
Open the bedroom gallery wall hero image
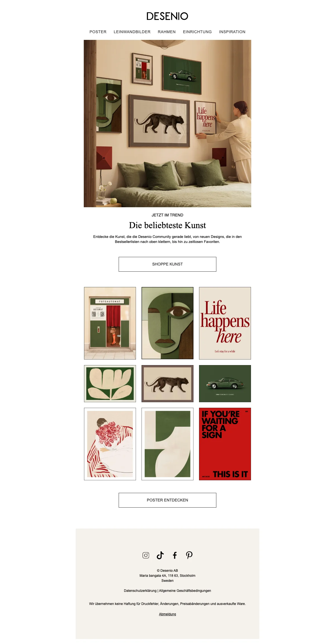point(167,124)
